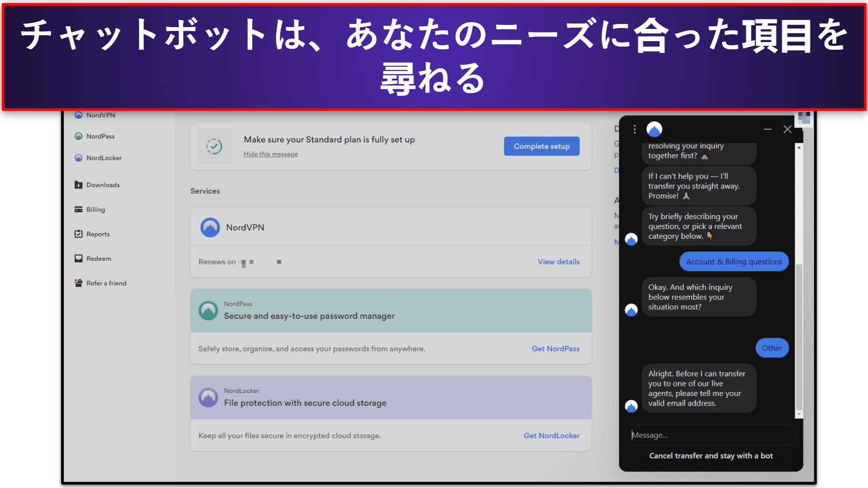Click the Billing card icon

[x=78, y=209]
